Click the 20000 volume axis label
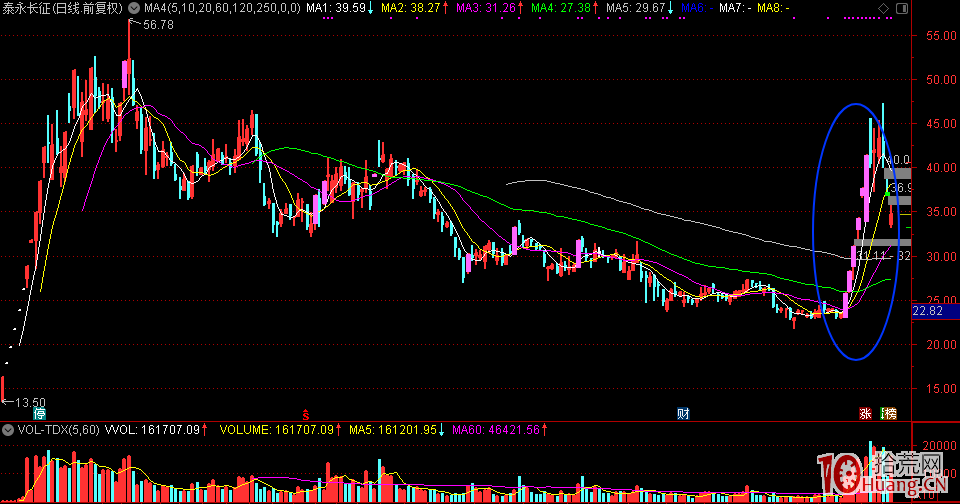This screenshot has height=504, width=960. [x=941, y=446]
